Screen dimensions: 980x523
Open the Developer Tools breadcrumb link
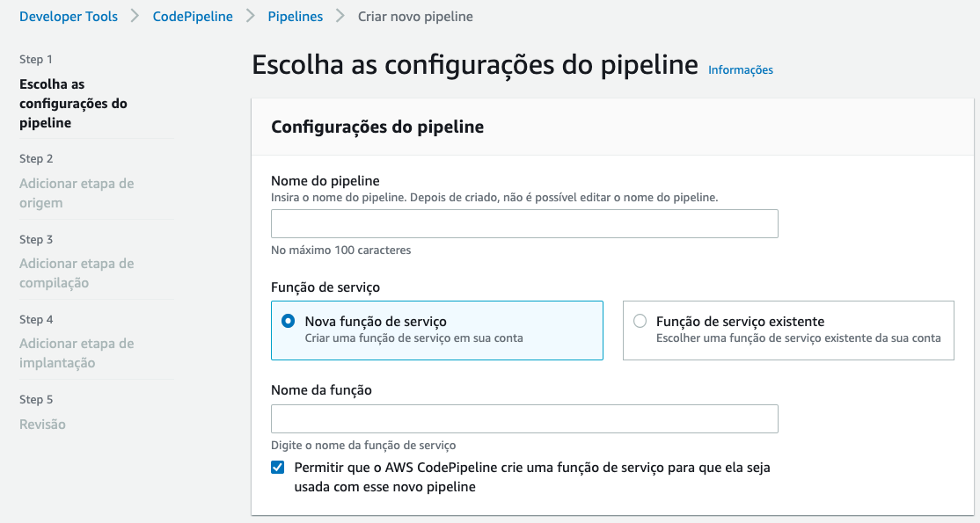pos(69,16)
